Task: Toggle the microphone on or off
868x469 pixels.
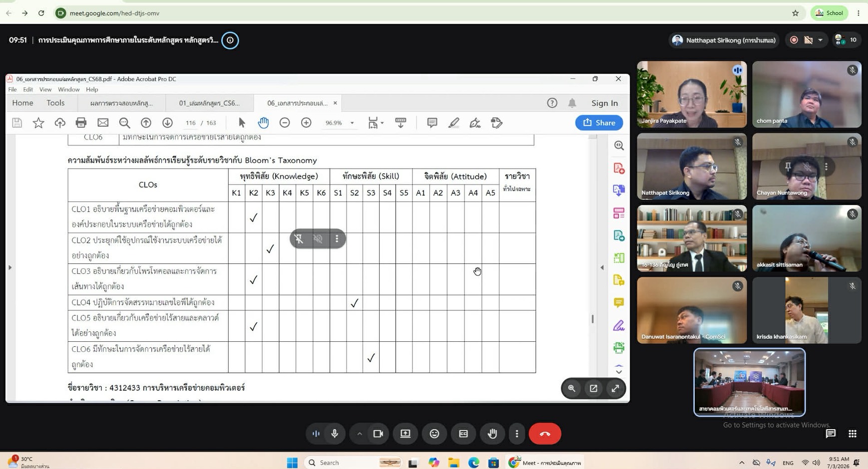Action: pos(335,434)
